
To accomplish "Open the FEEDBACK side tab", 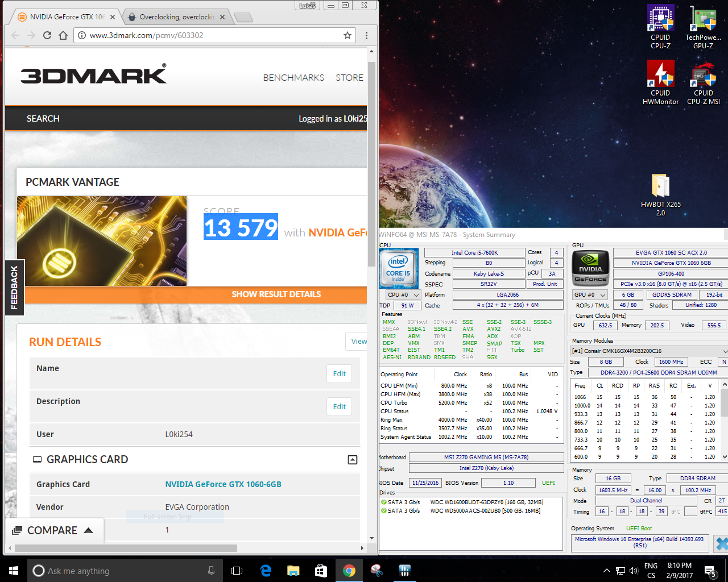I will pyautogui.click(x=14, y=288).
